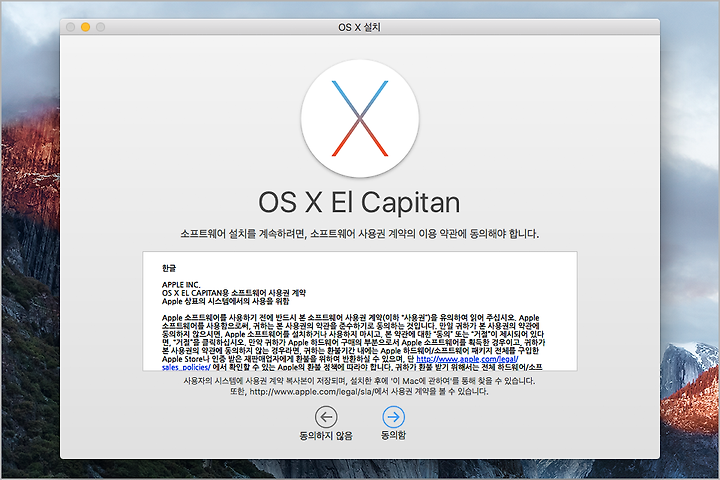Click the OS X El Capitan logo
The height and width of the screenshot is (480, 720).
[360, 119]
